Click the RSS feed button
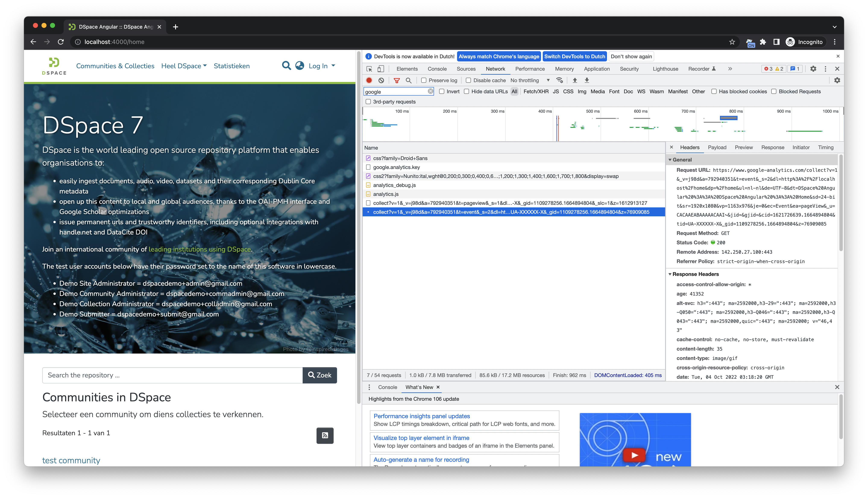 coord(325,435)
